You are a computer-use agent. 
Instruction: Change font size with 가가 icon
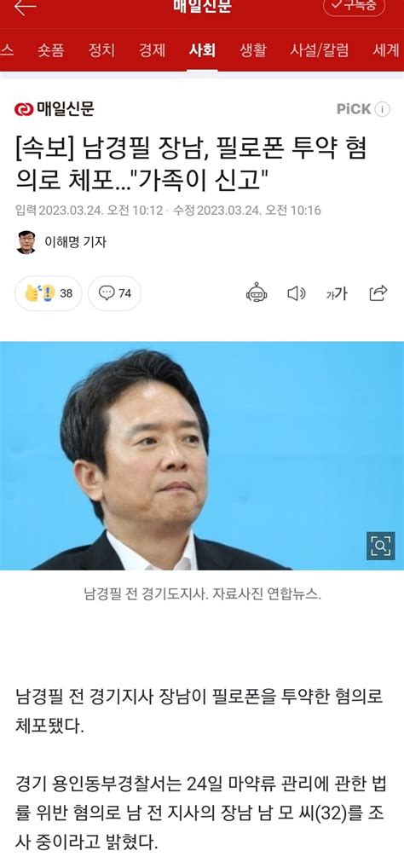tap(337, 293)
